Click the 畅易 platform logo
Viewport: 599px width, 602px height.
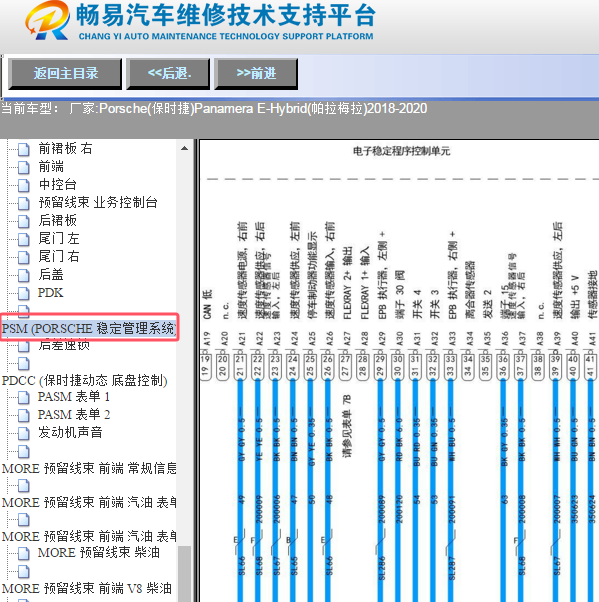[48, 21]
